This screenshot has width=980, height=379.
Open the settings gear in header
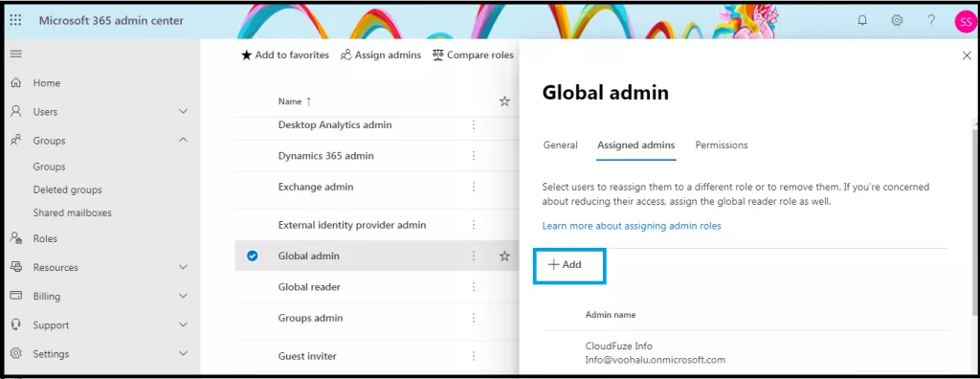pyautogui.click(x=897, y=21)
